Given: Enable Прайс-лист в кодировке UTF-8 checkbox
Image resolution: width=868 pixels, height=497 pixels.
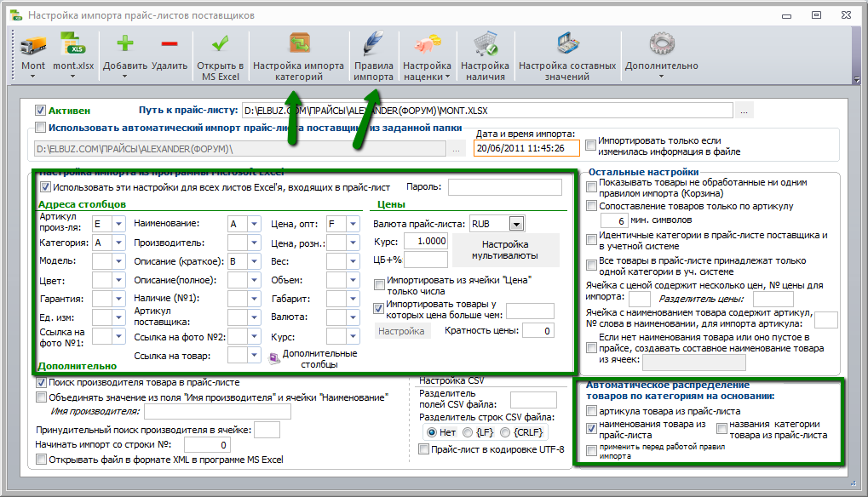Looking at the screenshot, I should [x=423, y=449].
